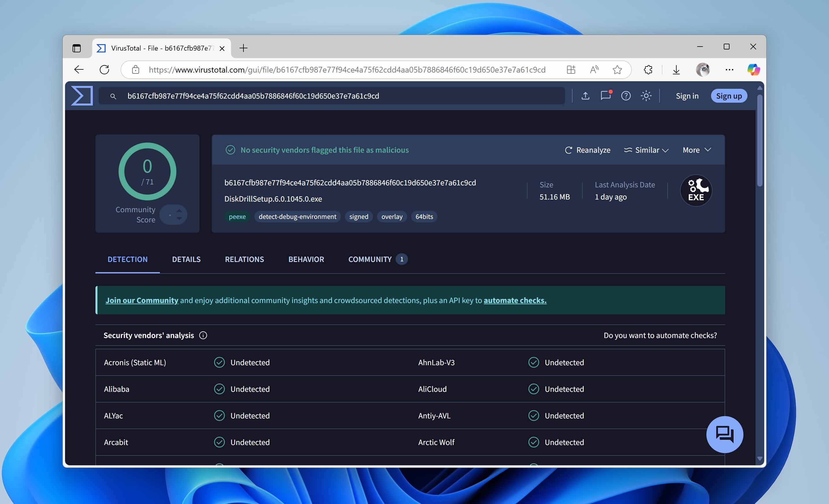Click the search magnifier icon

(x=113, y=96)
